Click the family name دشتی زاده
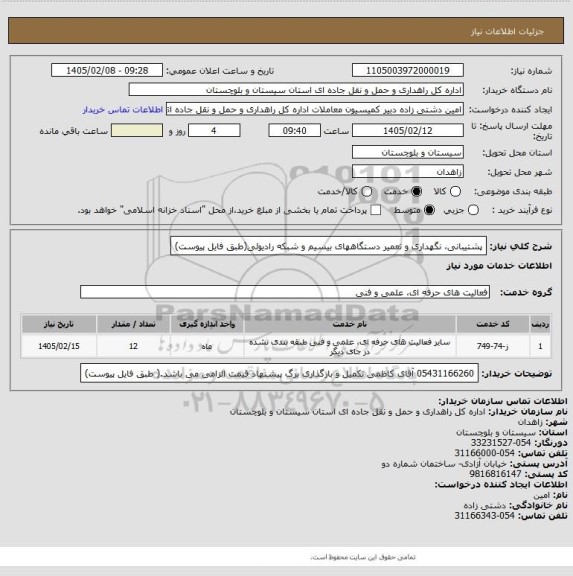Screen dimensions: 573x576 tap(484, 505)
